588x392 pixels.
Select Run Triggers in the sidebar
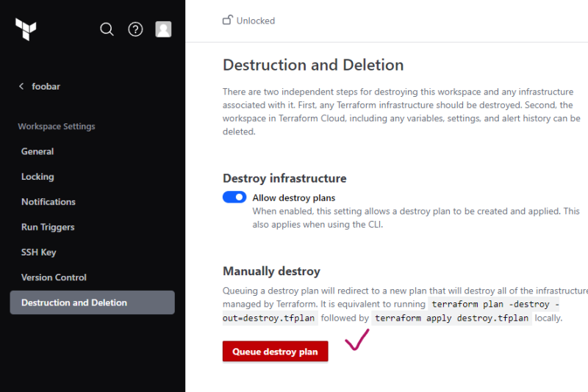coord(48,228)
